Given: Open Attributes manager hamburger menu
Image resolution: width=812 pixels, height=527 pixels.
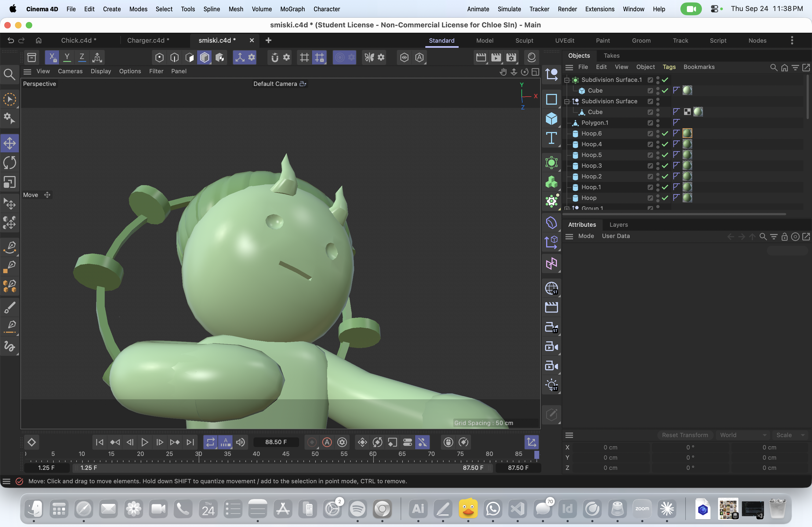Looking at the screenshot, I should coord(569,236).
